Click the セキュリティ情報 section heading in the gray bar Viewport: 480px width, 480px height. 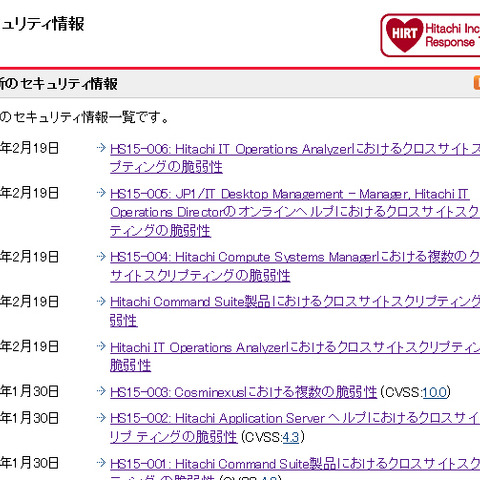coord(59,83)
